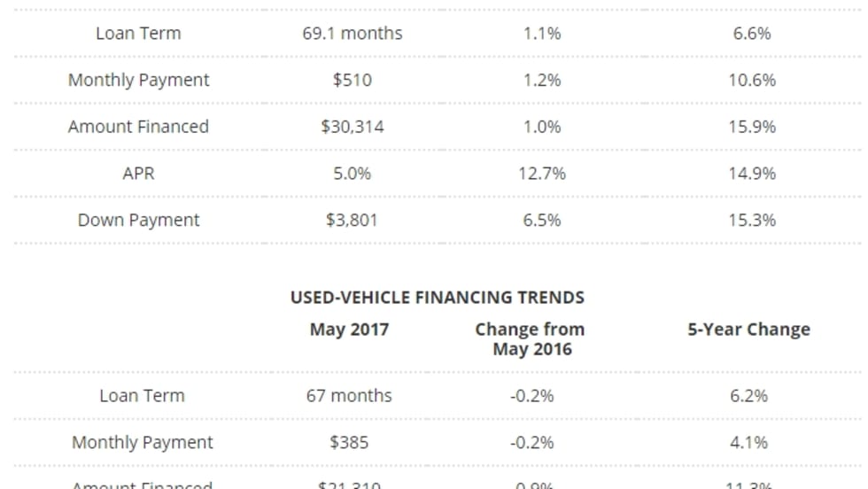Select the "6.2%" five-year change cell
868x489 pixels.
coord(748,396)
